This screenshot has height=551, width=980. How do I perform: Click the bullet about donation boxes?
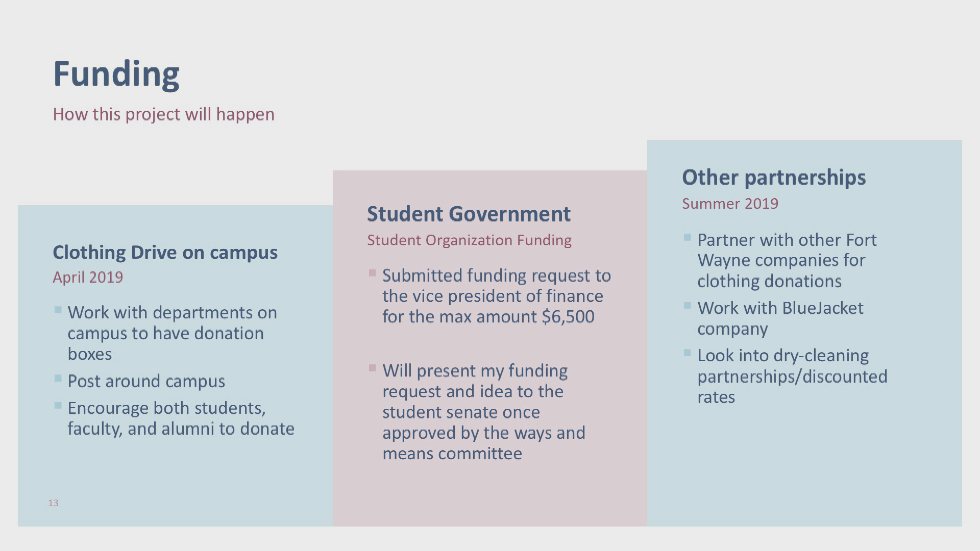click(x=173, y=333)
